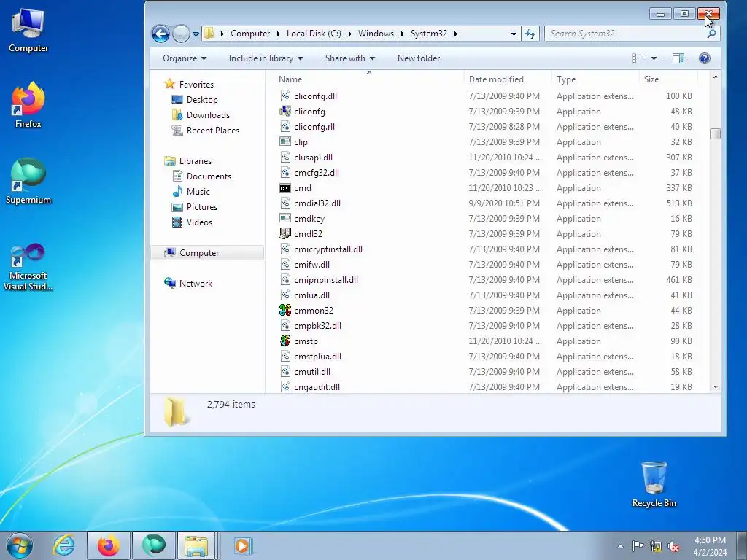This screenshot has height=560, width=747.
Task: Select Network in the navigation pane
Action: point(196,284)
